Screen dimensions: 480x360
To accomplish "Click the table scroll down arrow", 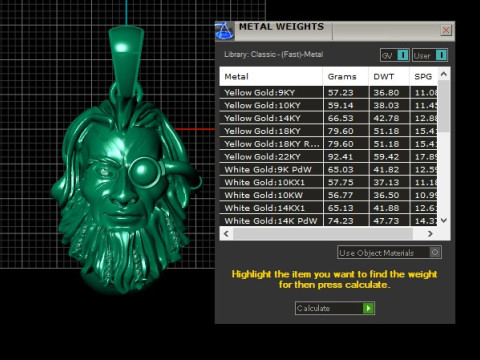I will click(x=444, y=220).
